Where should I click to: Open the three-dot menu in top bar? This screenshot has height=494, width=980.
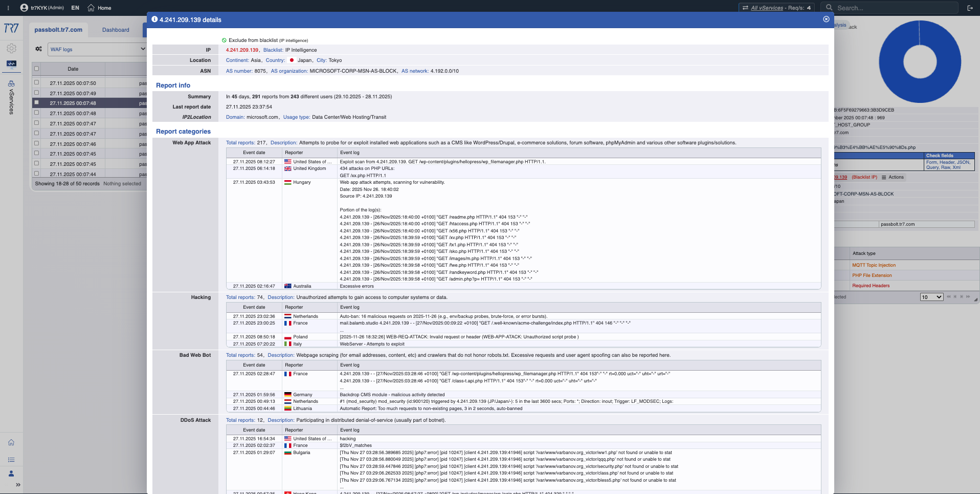pyautogui.click(x=8, y=8)
